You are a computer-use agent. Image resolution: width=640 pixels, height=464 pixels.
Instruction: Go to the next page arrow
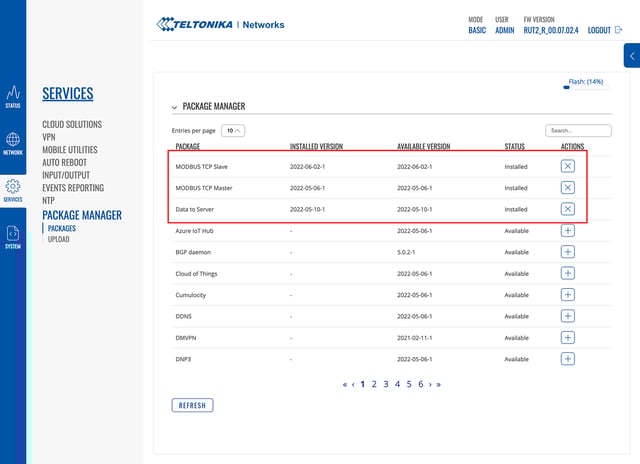click(x=430, y=384)
